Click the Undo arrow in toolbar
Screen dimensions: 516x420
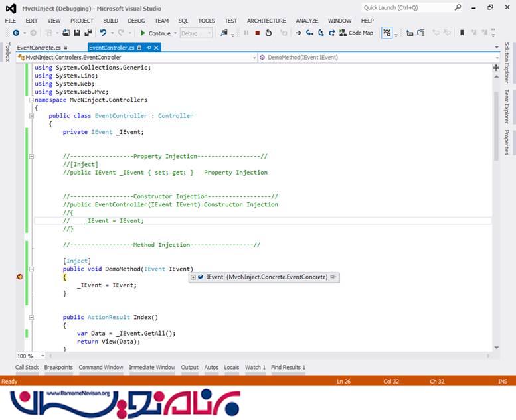103,33
